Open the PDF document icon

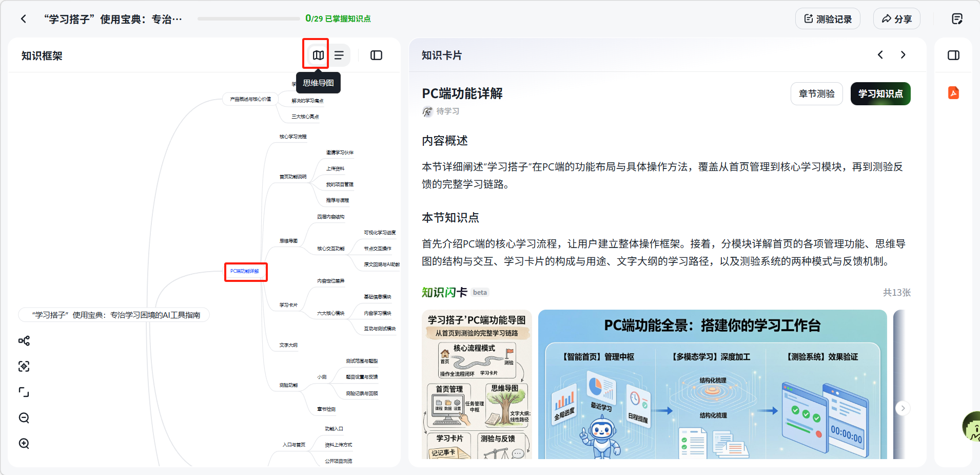tap(953, 93)
